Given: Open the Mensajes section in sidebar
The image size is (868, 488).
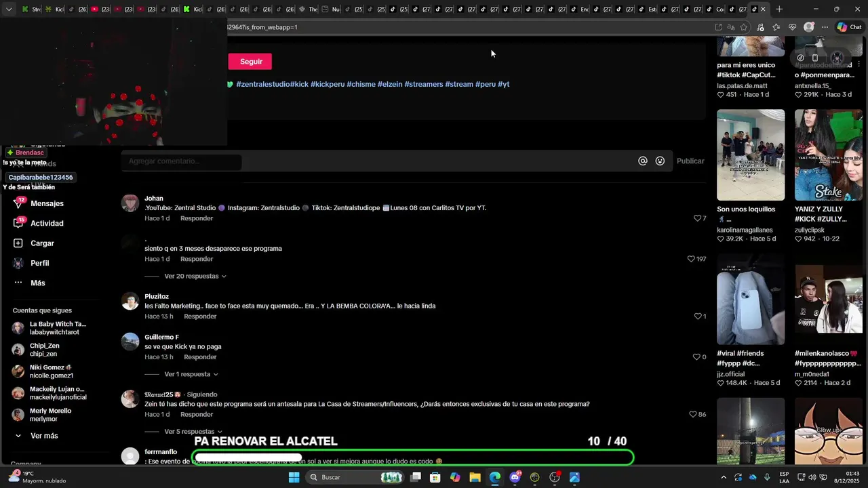Looking at the screenshot, I should coord(39,203).
